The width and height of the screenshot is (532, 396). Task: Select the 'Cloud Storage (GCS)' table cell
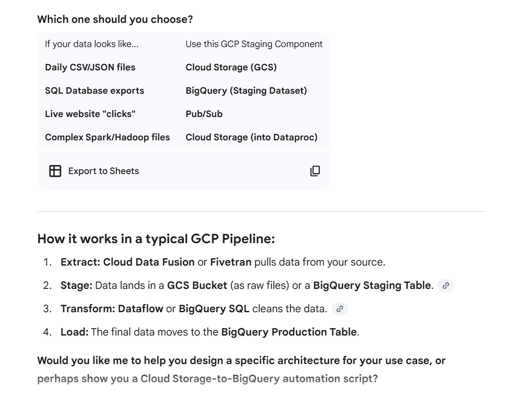[231, 67]
